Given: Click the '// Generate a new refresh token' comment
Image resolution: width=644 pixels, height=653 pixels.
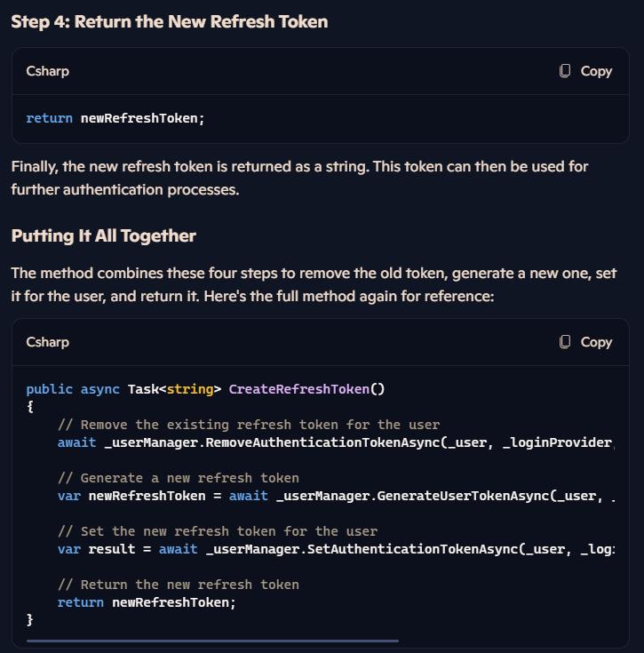Looking at the screenshot, I should (x=179, y=478).
